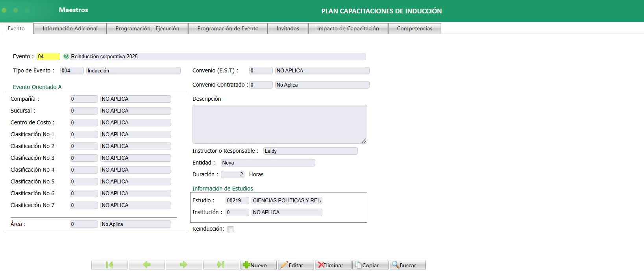This screenshot has width=644, height=272.
Task: Click the Convenio (E.S.T) code field
Action: (261, 70)
